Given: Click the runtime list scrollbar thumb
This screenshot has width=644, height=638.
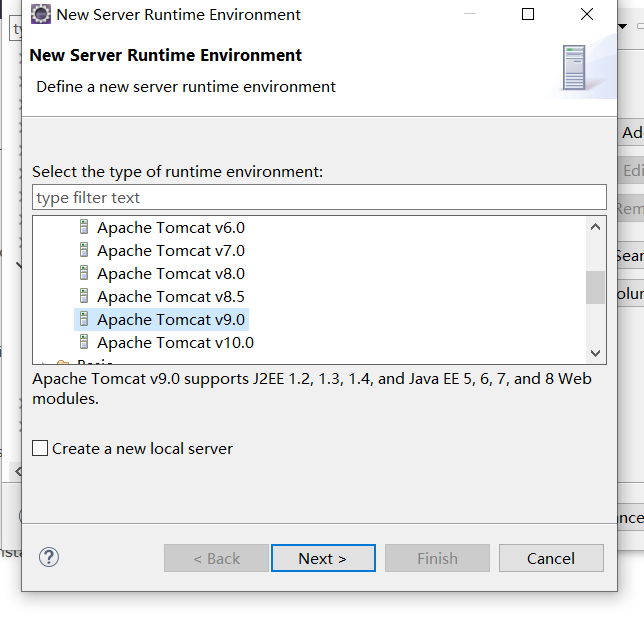Looking at the screenshot, I should (595, 288).
